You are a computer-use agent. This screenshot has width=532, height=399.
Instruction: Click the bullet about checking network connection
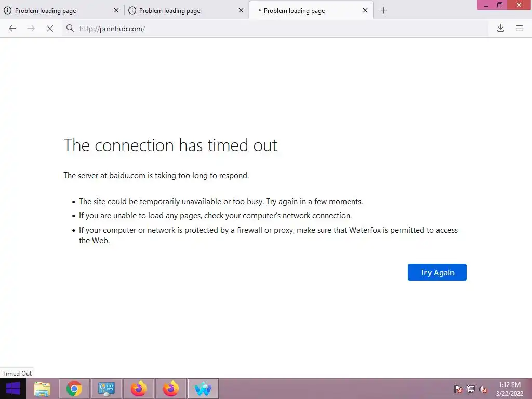tap(216, 216)
